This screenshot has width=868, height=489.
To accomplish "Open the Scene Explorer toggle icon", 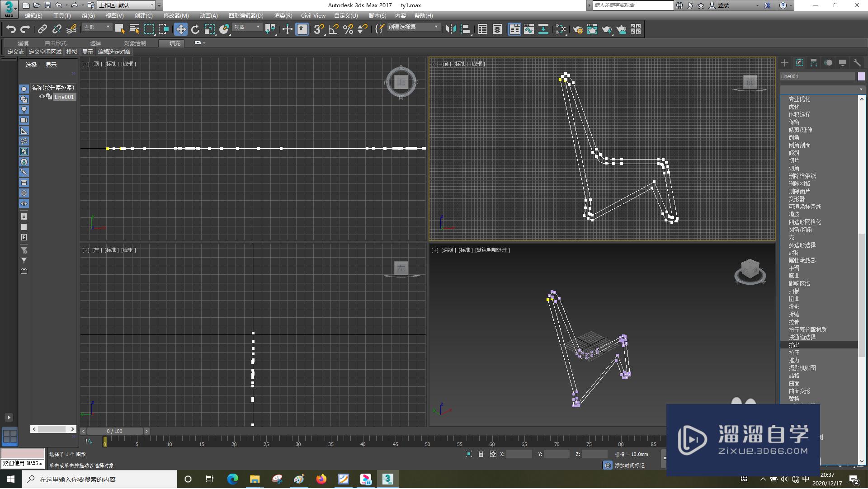I will tap(483, 29).
